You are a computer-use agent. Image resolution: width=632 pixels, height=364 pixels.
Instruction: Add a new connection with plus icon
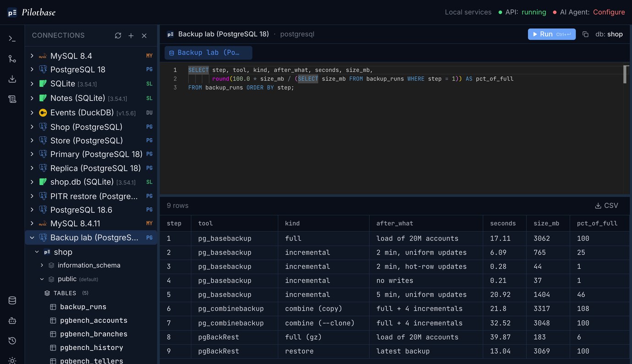click(x=131, y=35)
